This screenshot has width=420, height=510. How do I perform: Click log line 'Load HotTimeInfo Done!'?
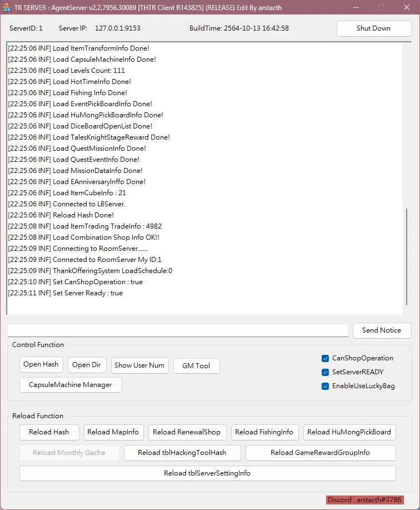point(69,82)
